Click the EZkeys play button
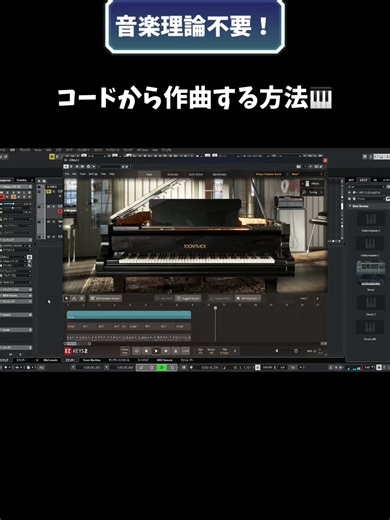 click(156, 351)
